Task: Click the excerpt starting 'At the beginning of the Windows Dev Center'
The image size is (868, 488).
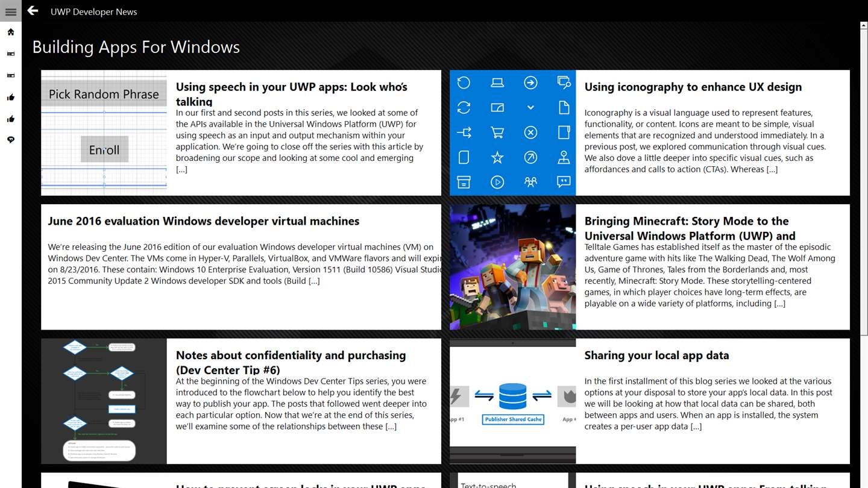Action: (301, 404)
